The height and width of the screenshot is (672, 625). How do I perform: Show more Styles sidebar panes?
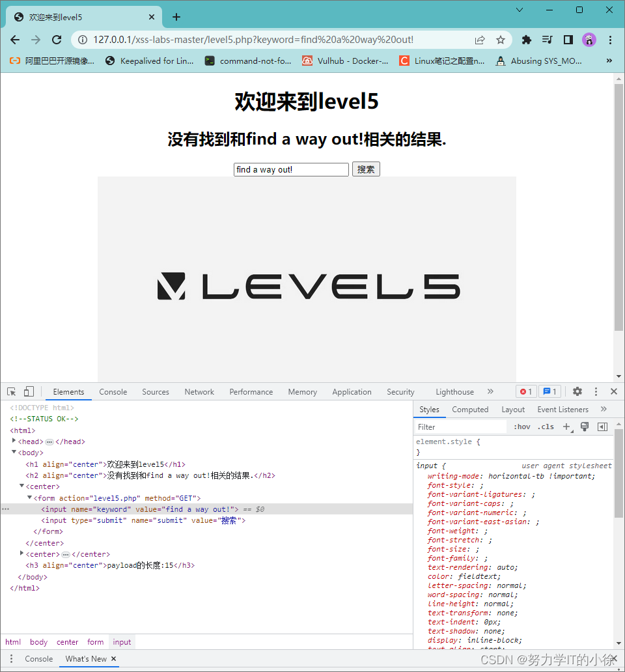point(604,409)
